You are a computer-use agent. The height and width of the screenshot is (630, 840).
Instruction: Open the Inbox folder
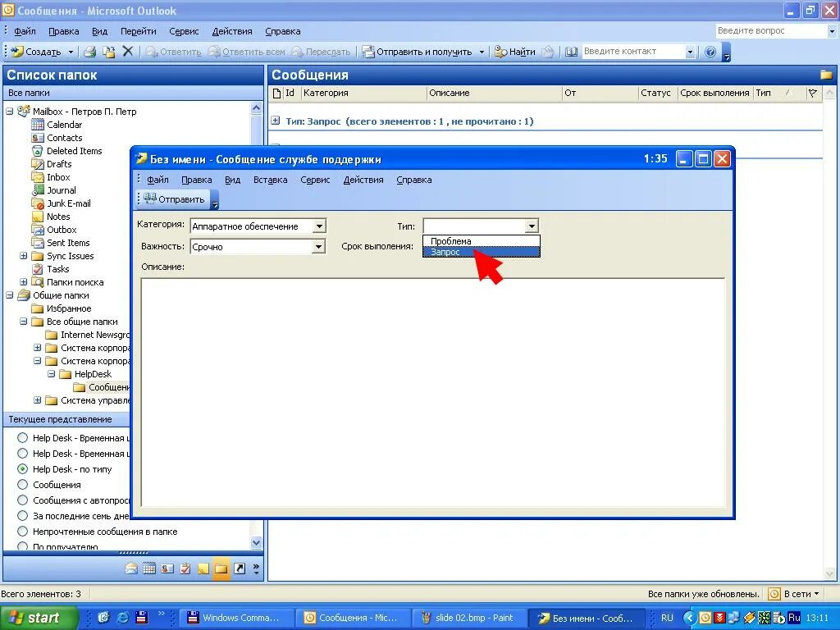(58, 177)
